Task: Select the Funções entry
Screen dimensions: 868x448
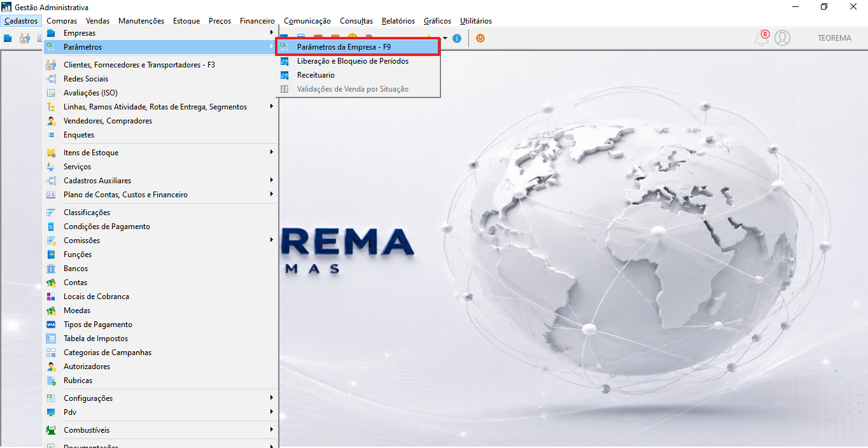Action: (x=161, y=255)
